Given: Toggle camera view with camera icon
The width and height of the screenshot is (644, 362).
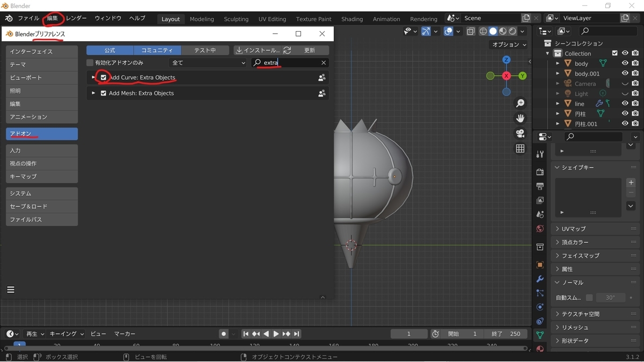Looking at the screenshot, I should point(520,134).
